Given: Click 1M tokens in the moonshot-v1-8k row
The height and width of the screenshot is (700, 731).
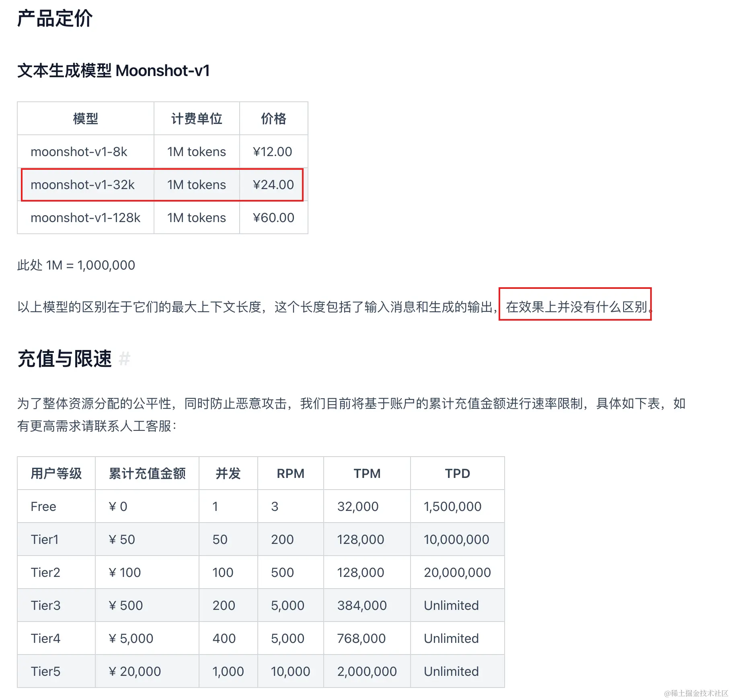Looking at the screenshot, I should (197, 152).
